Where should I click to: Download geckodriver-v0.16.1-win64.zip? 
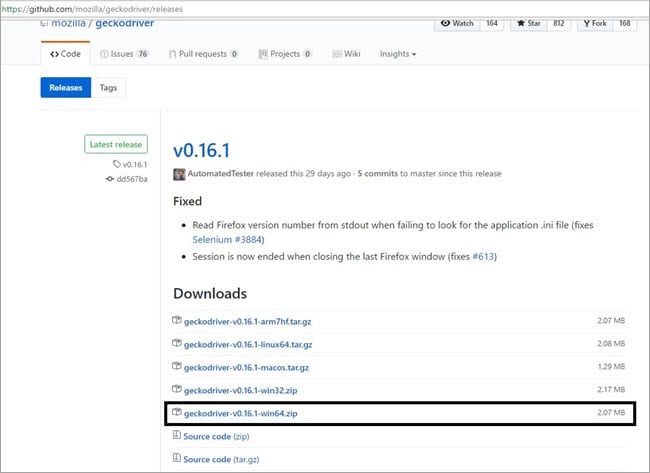tap(240, 414)
